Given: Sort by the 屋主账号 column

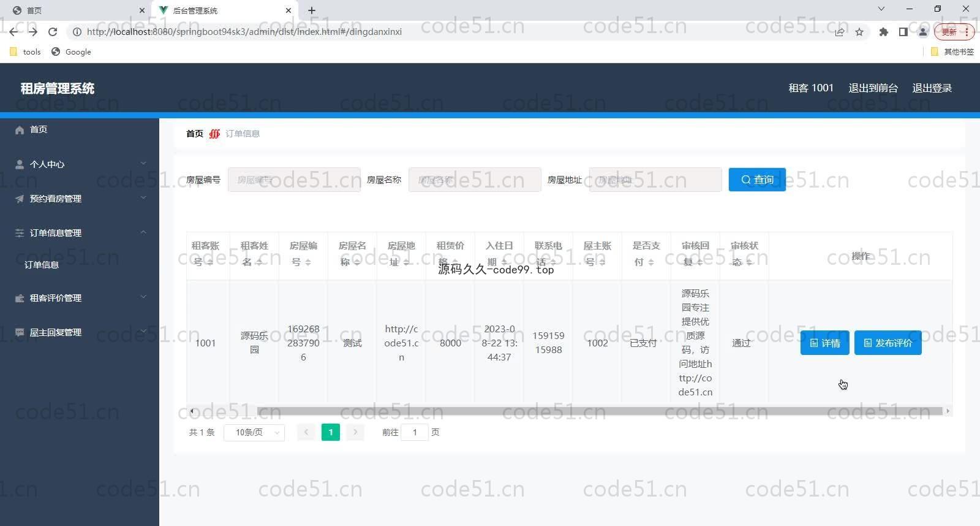Looking at the screenshot, I should [x=602, y=262].
